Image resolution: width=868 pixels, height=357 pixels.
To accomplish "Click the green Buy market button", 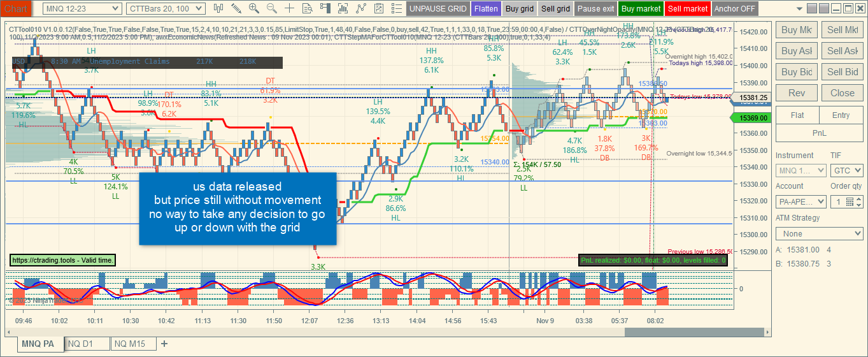I will [x=641, y=9].
